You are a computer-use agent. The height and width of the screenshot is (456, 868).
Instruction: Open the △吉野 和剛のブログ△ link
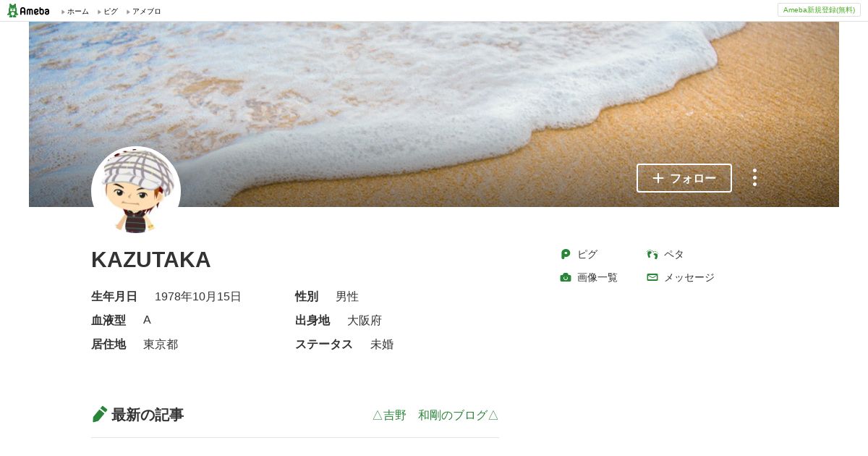coord(435,415)
